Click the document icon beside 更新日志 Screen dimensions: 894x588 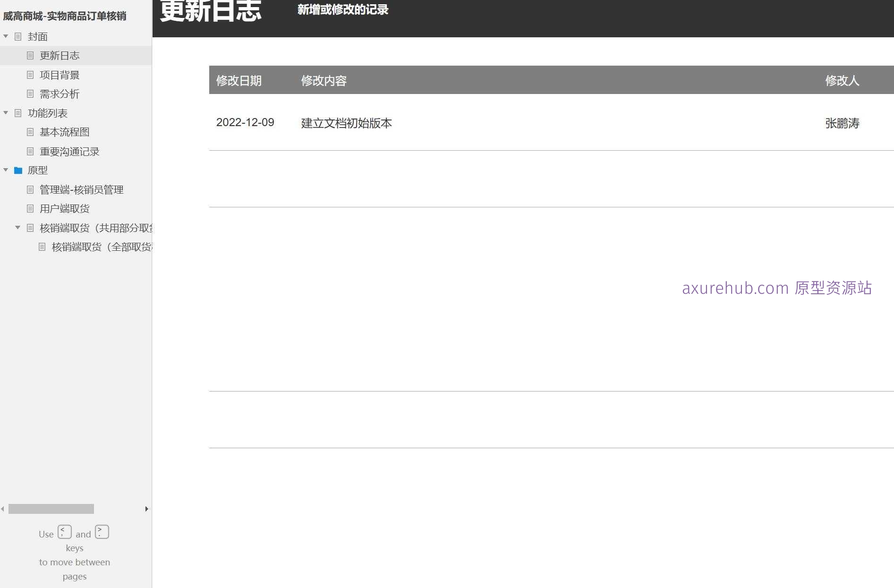point(30,55)
